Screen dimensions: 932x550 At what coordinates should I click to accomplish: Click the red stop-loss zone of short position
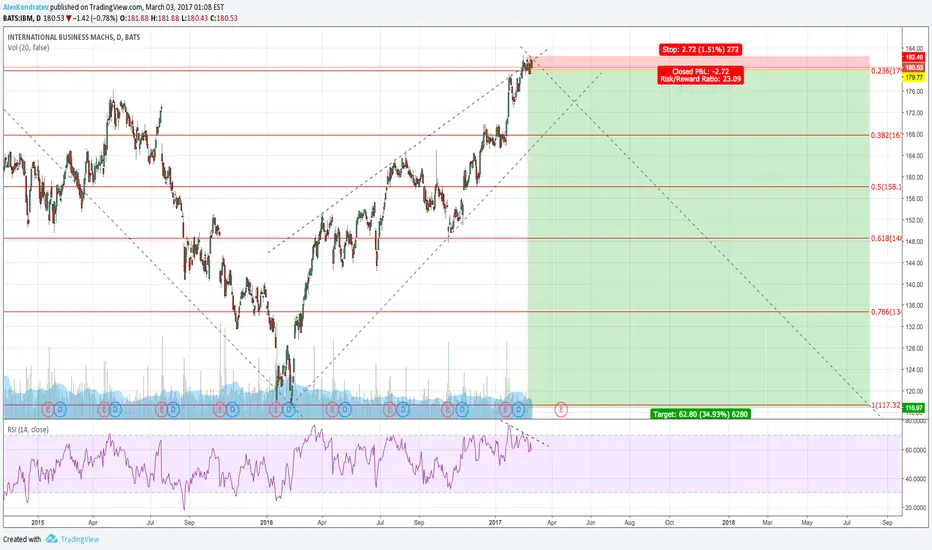(698, 63)
